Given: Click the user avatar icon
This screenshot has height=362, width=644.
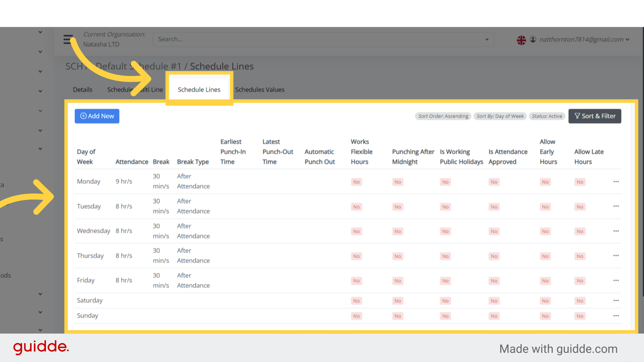Looking at the screenshot, I should pos(533,40).
